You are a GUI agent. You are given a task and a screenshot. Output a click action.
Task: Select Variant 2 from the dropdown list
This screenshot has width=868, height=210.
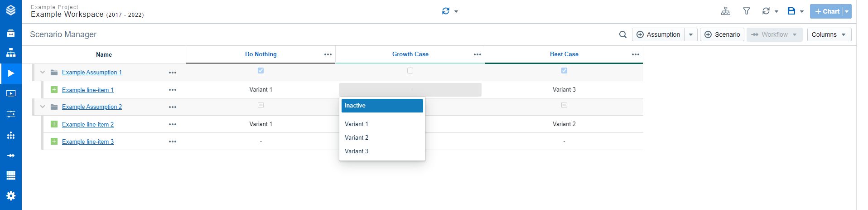[x=357, y=137]
